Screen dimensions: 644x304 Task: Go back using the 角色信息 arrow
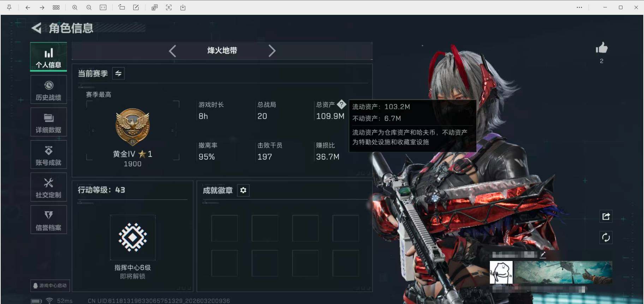pos(36,28)
